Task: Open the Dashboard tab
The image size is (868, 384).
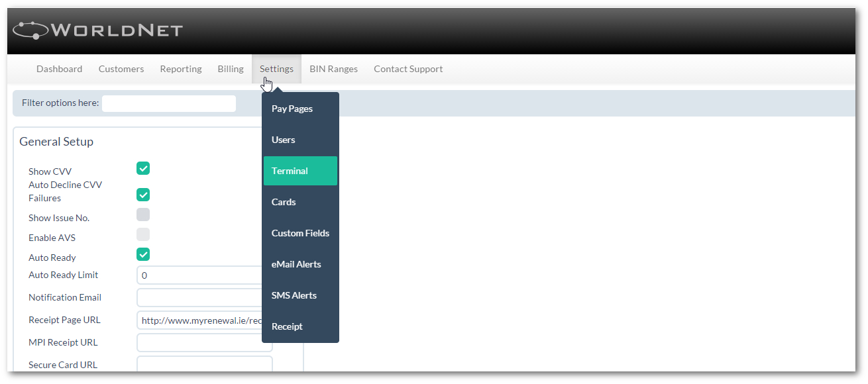Action: [x=60, y=69]
